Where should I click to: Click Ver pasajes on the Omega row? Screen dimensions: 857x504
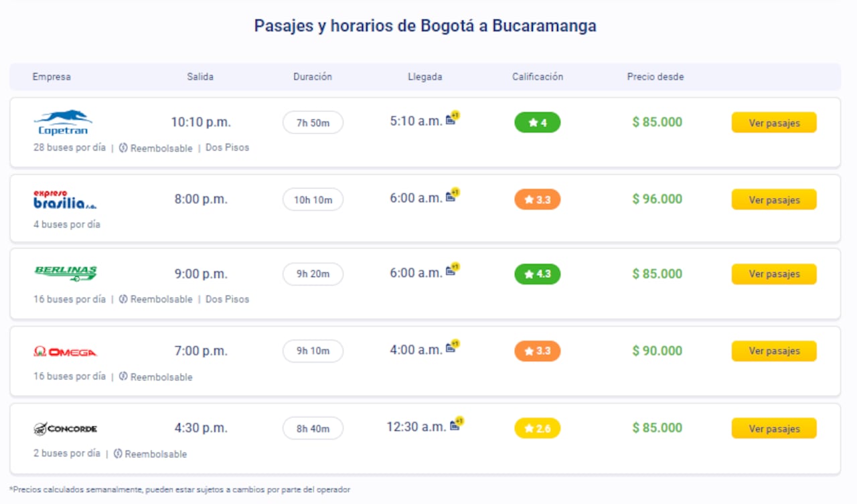click(x=773, y=350)
